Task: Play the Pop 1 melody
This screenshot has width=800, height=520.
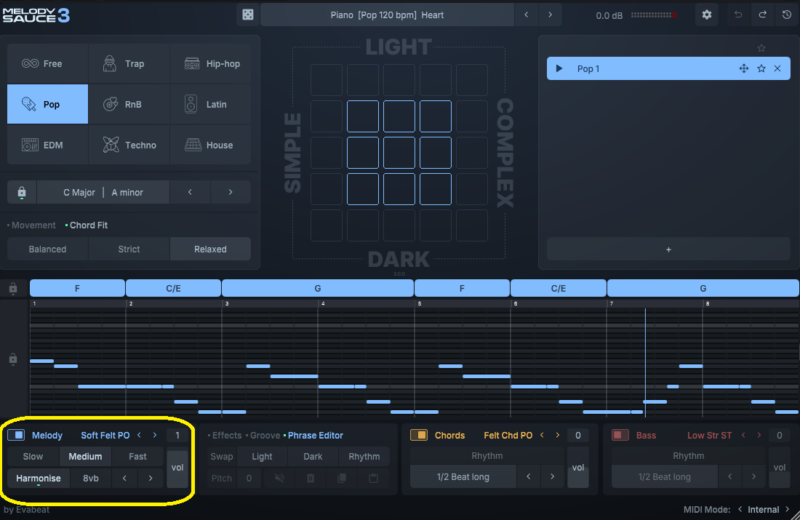Action: click(558, 68)
